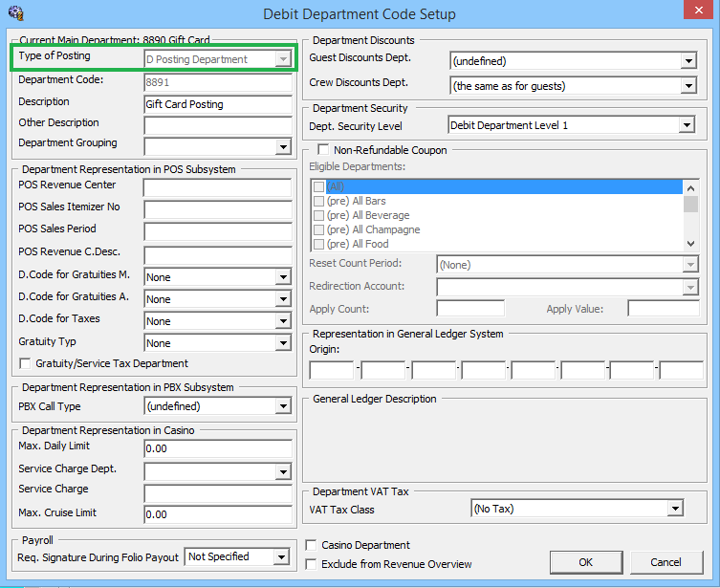Tick the Non-Refundable Coupon checkbox
The height and width of the screenshot is (588, 720).
(323, 150)
